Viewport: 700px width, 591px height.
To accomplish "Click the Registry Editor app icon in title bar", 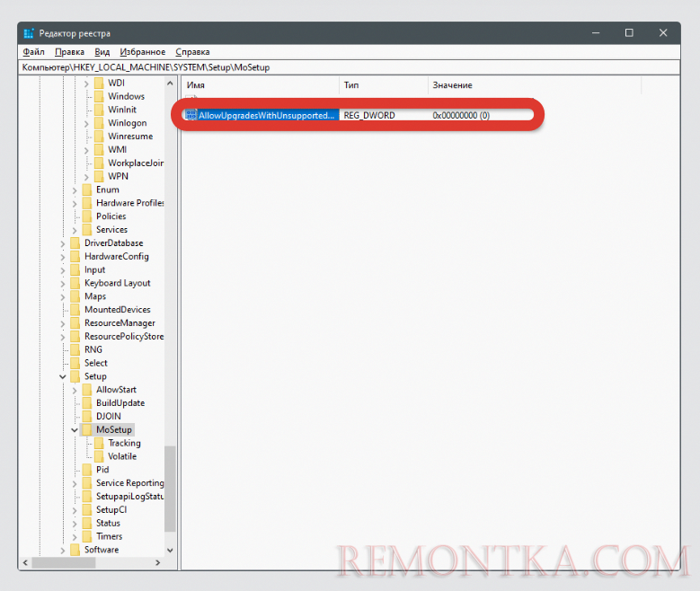I will 29,33.
